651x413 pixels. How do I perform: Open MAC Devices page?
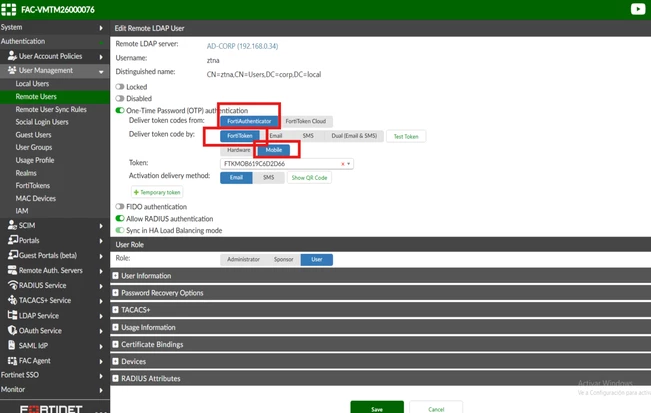(x=35, y=198)
